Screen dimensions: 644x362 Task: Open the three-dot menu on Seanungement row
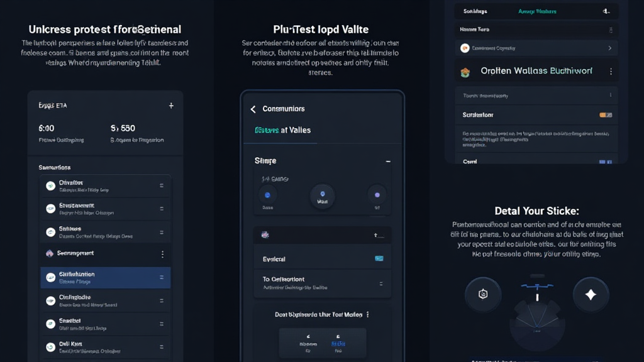(x=162, y=254)
